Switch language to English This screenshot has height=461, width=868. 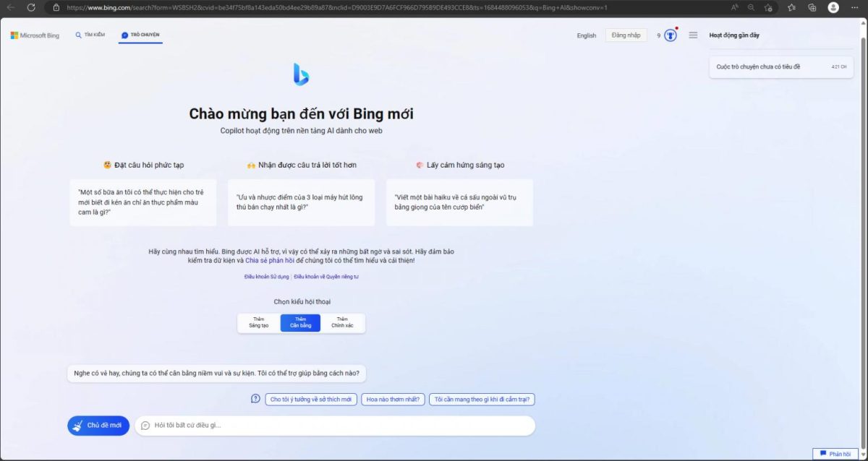[587, 35]
